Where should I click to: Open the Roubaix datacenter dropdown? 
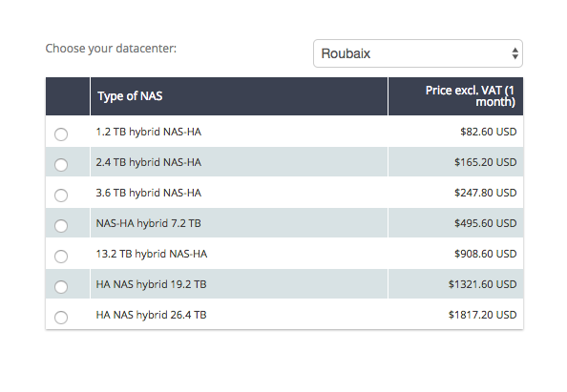point(418,53)
